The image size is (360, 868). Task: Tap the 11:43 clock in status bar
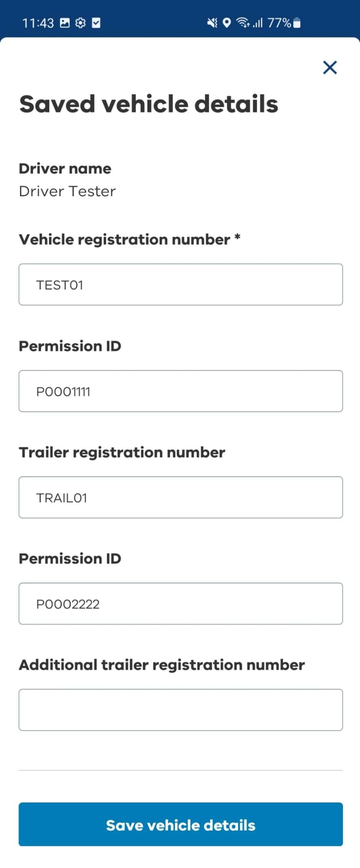pos(38,23)
